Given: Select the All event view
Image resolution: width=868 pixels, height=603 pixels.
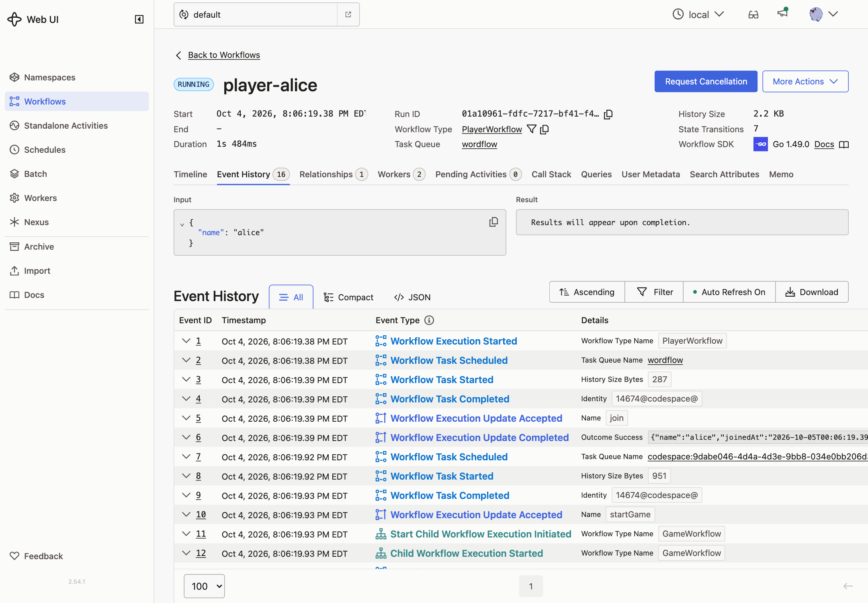Looking at the screenshot, I should (291, 297).
